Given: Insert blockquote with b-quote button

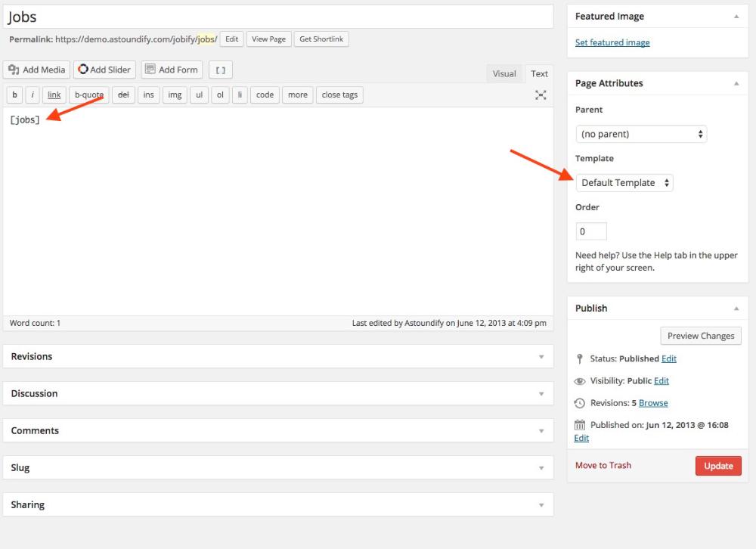Looking at the screenshot, I should tap(88, 95).
